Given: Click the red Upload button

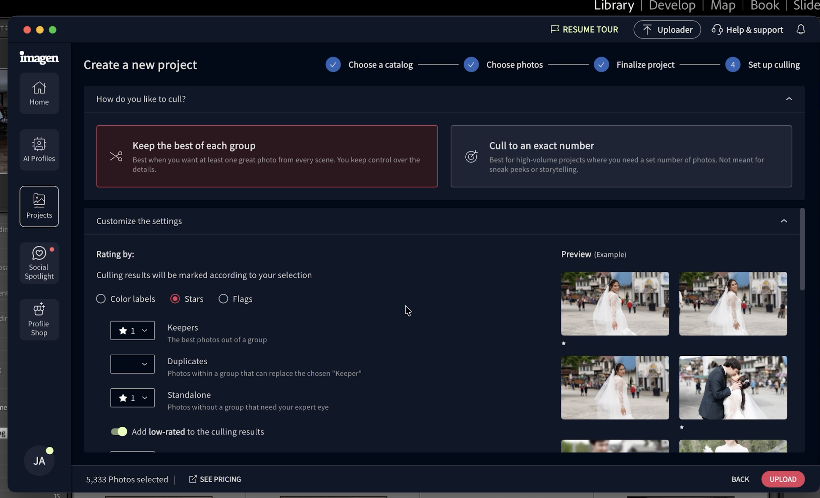Looking at the screenshot, I should [782, 479].
